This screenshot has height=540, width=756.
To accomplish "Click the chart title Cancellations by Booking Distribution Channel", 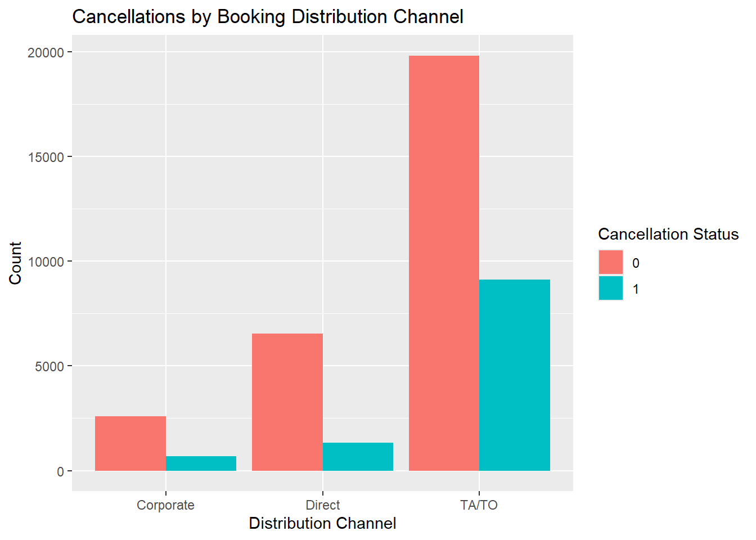I will click(268, 17).
